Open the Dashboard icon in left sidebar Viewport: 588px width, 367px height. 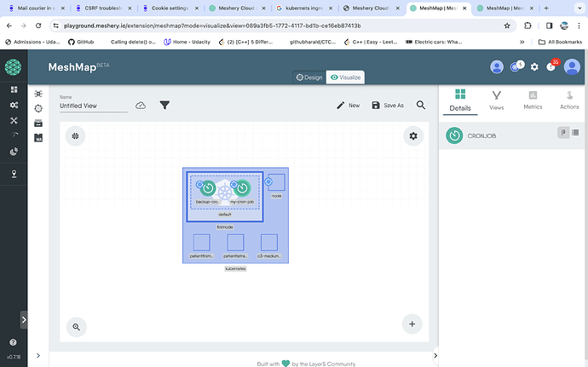pos(14,89)
